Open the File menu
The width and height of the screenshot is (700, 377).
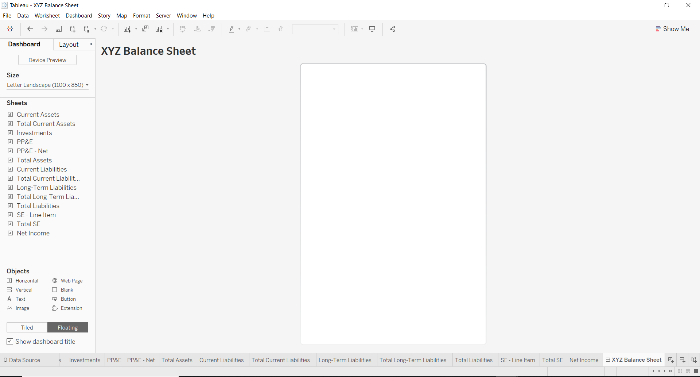[x=7, y=16]
